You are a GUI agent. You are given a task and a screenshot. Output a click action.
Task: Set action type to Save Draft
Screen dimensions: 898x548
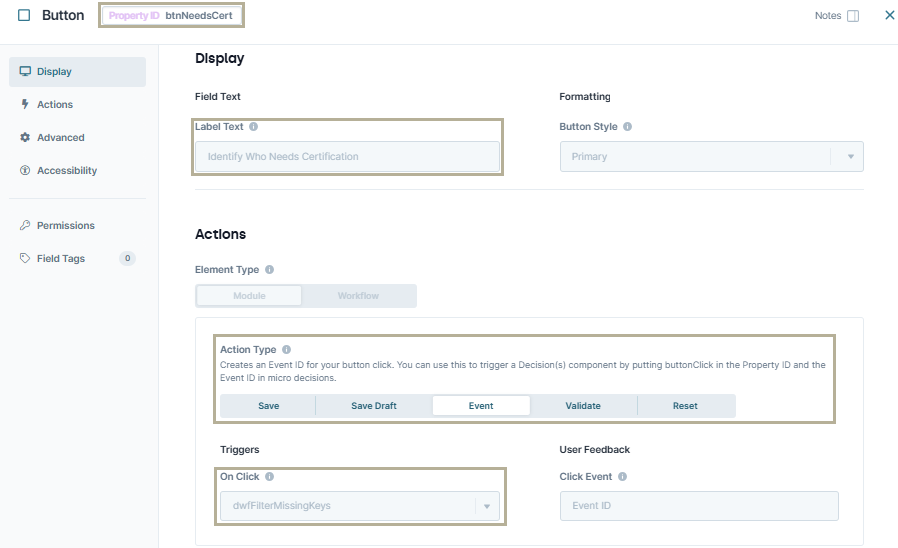[373, 405]
